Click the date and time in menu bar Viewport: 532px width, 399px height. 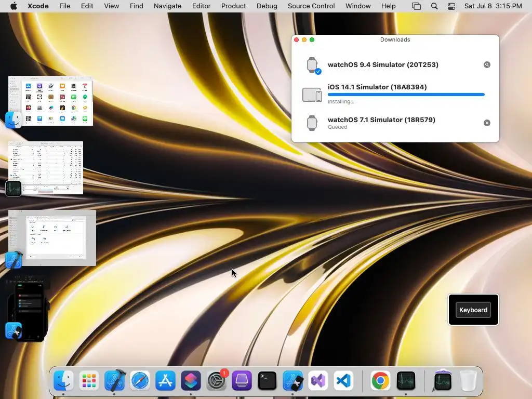point(493,6)
